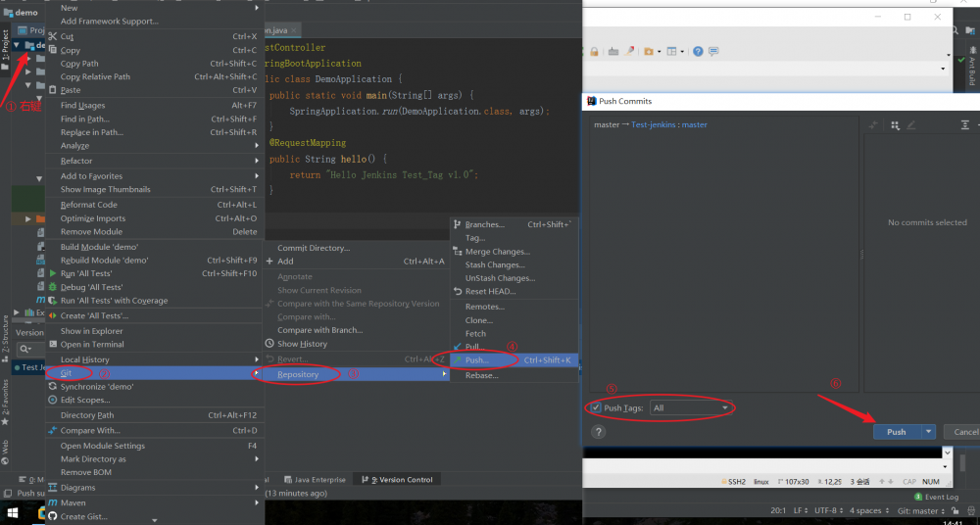Click the chat bubble icon in SSH window toolbar
The width and height of the screenshot is (980, 525).
[713, 51]
